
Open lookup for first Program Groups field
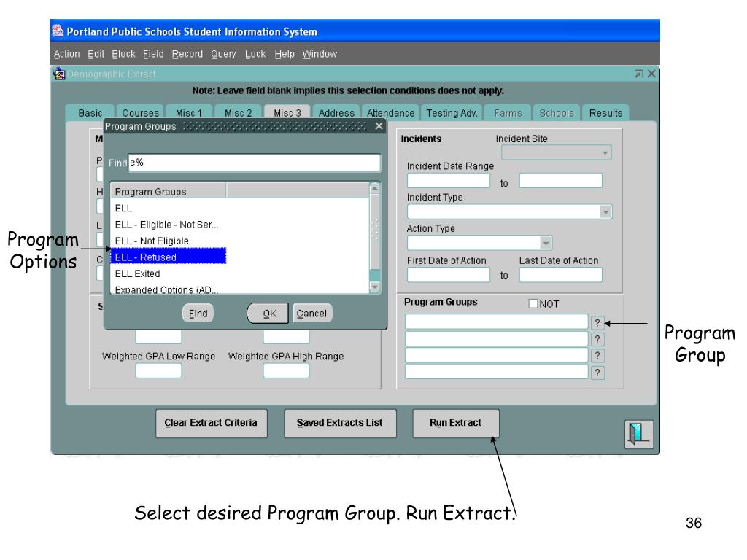[597, 322]
